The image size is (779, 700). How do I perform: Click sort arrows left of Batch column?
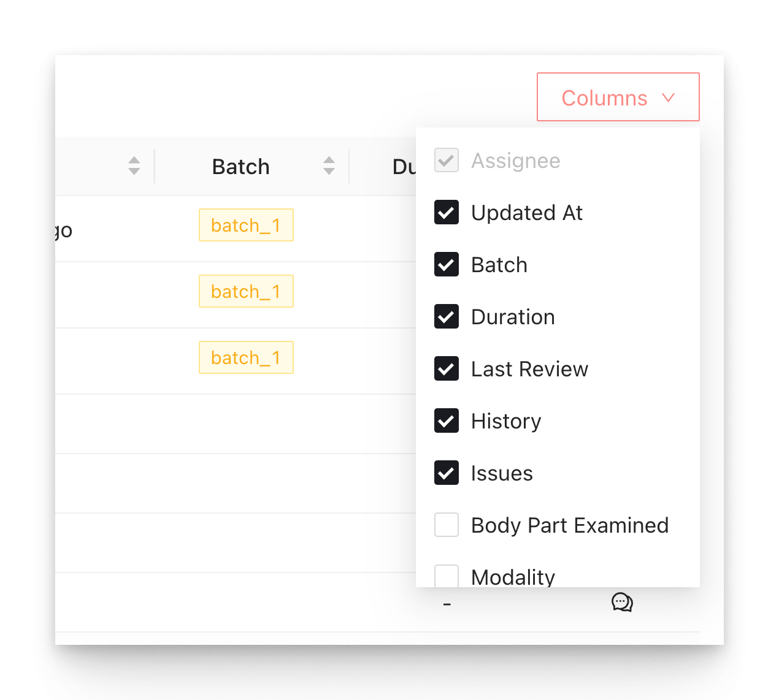pos(134,165)
